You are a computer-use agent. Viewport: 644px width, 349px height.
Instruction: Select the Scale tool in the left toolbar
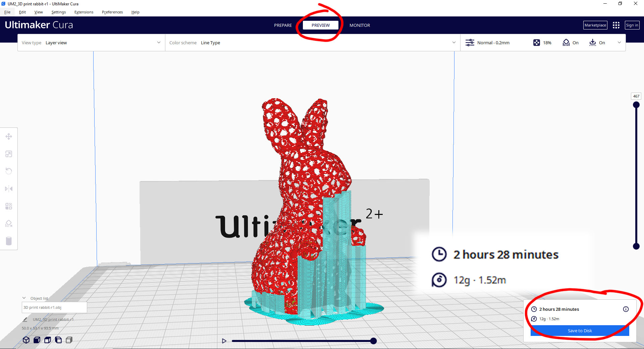tap(9, 154)
